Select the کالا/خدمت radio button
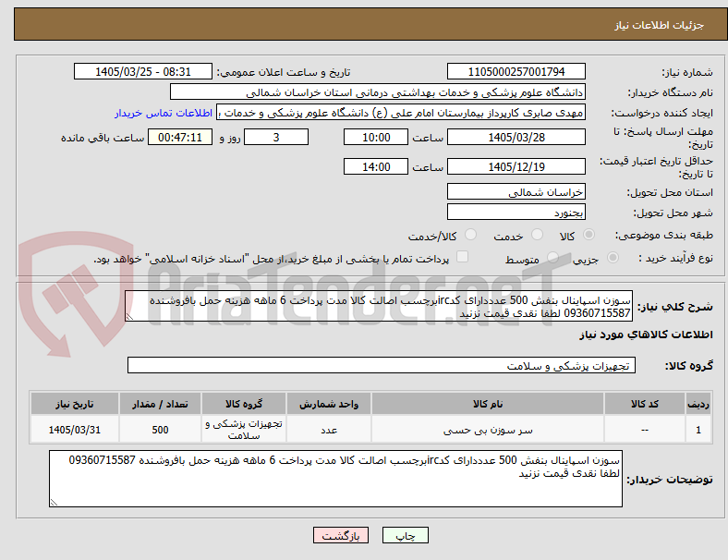Image resolution: width=728 pixels, height=560 pixels. point(471,235)
